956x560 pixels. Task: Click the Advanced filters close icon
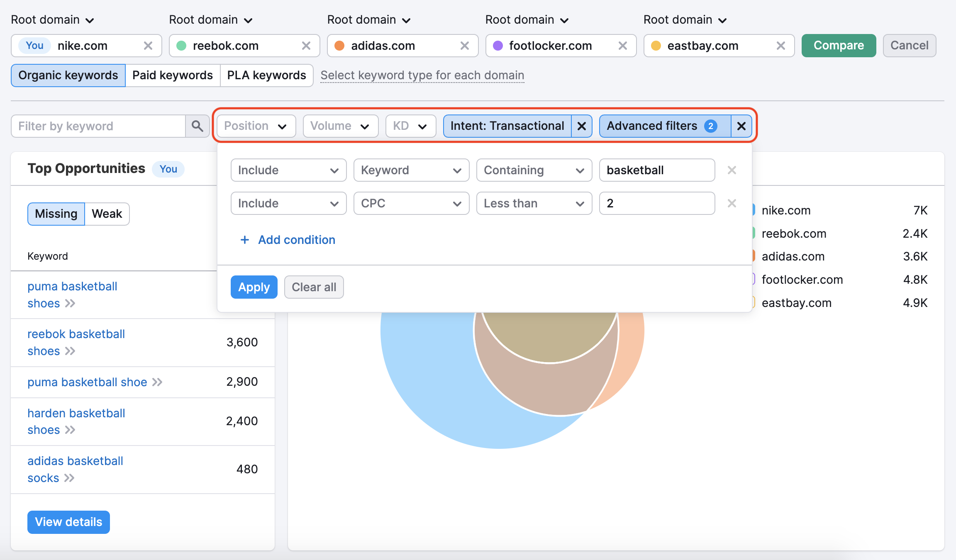[x=741, y=125]
